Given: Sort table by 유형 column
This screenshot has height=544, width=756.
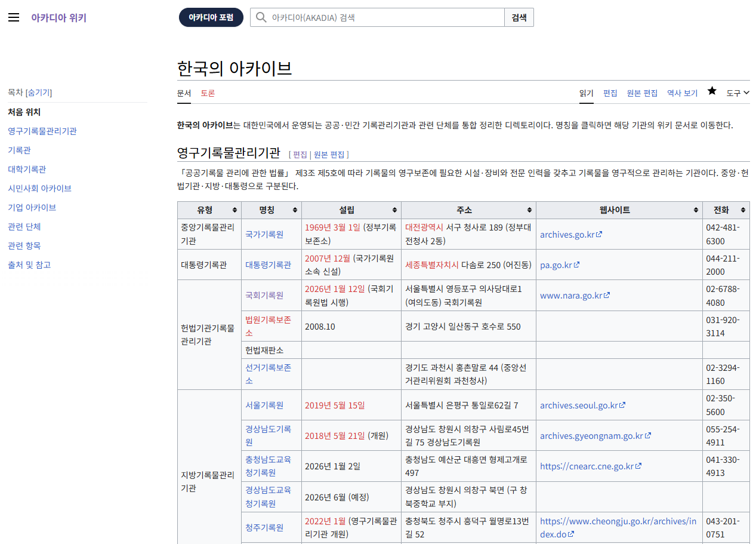Looking at the screenshot, I should coord(209,210).
